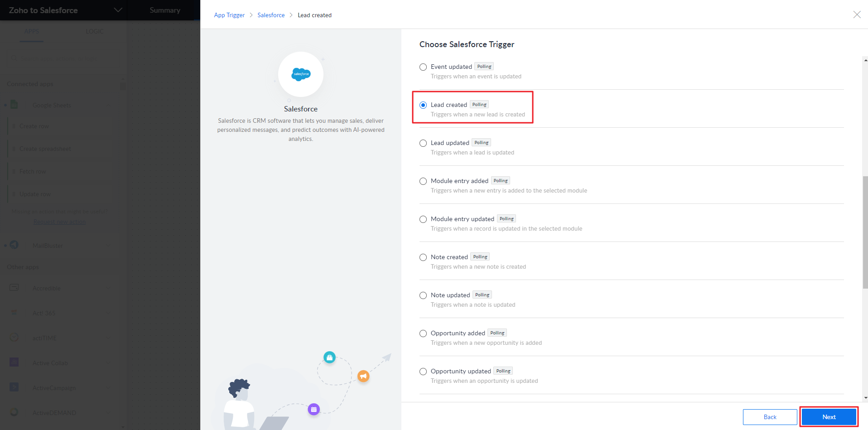Image resolution: width=868 pixels, height=430 pixels.
Task: Open the Zoho to Salesforce flow dropdown
Action: (x=118, y=10)
